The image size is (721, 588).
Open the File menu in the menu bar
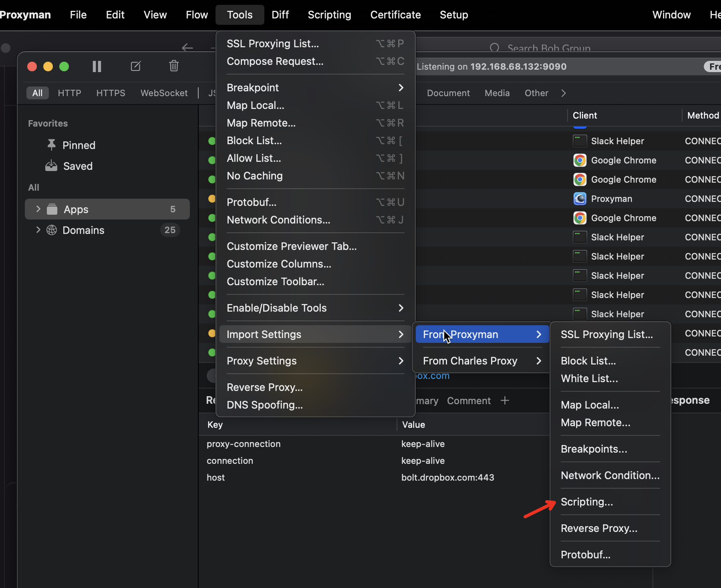[x=78, y=15]
